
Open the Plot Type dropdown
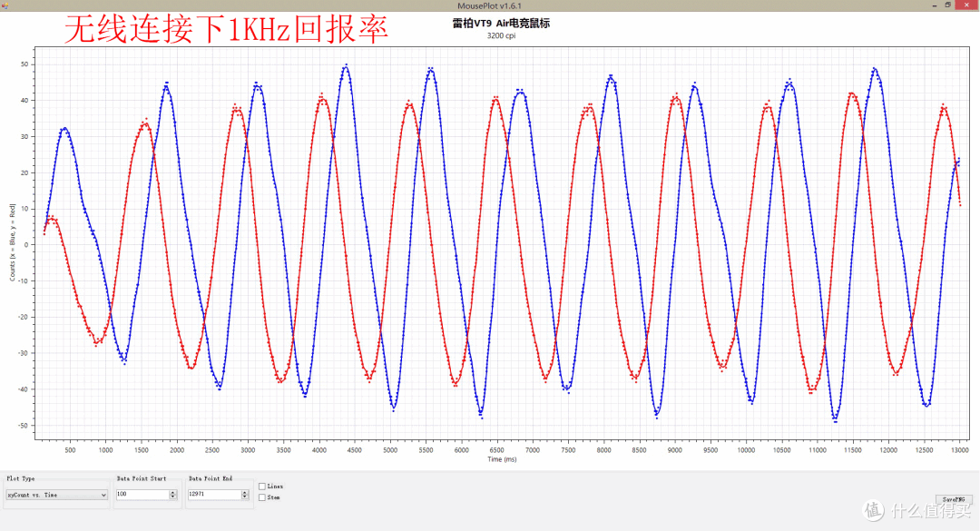(56, 495)
